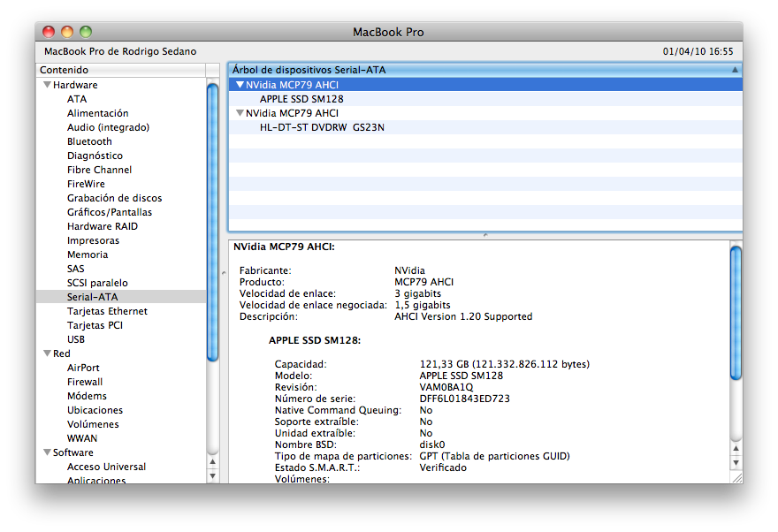Click MacBook Pro de Rodrigo Sedano label

(x=120, y=51)
